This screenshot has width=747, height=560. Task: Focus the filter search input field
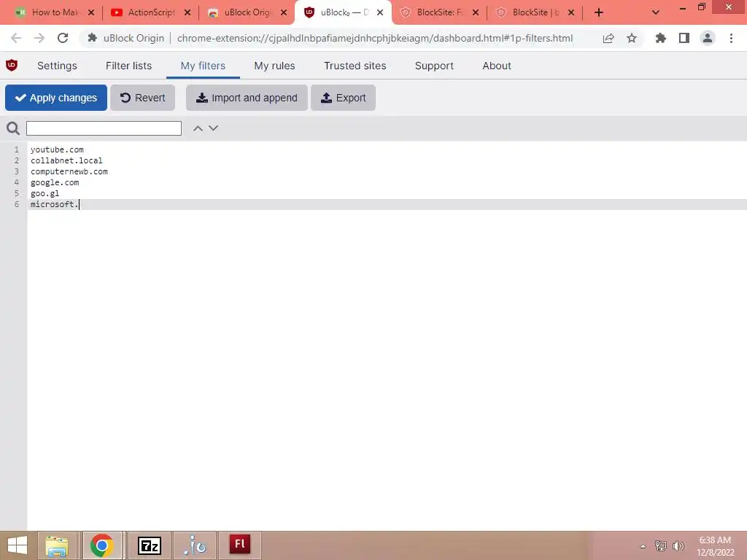point(104,128)
